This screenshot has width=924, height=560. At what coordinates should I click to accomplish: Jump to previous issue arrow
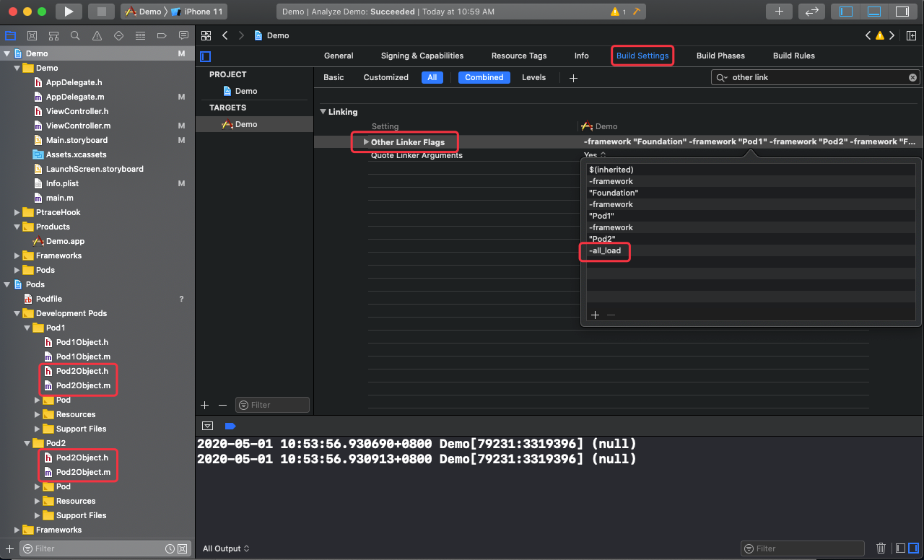click(868, 35)
